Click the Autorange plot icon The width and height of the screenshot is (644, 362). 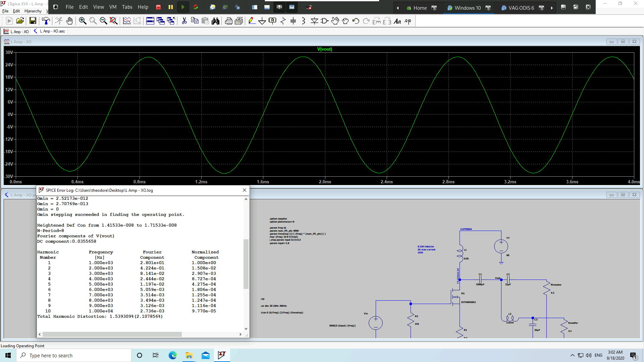coord(127,21)
